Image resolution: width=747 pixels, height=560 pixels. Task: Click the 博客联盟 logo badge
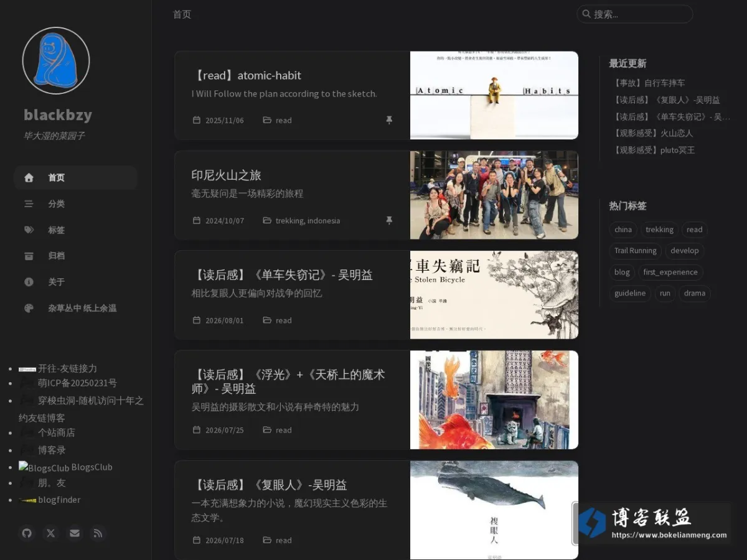coord(652,523)
